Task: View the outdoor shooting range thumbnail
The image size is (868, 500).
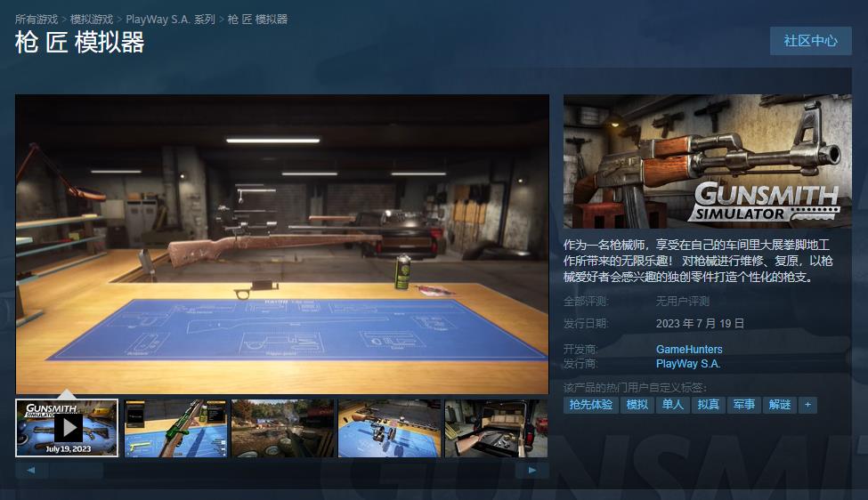Action: [x=282, y=428]
